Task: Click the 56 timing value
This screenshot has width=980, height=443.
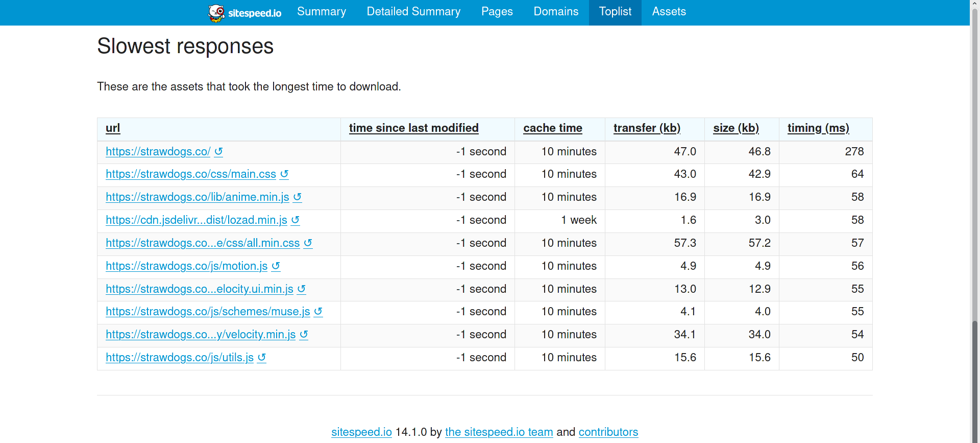Action: [857, 266]
